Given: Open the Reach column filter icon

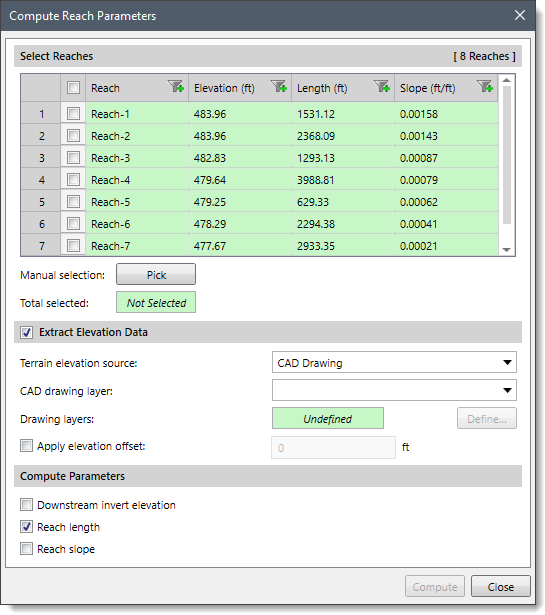Looking at the screenshot, I should (x=176, y=86).
